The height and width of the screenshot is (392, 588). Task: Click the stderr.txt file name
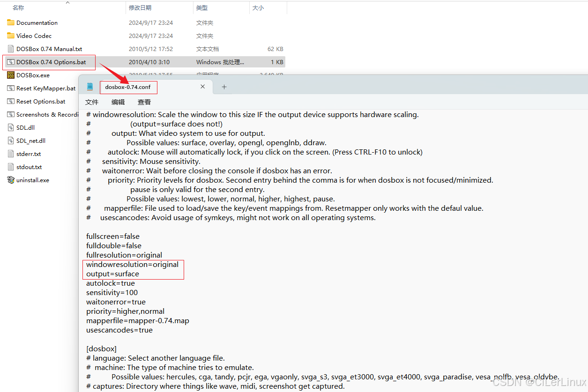(29, 154)
